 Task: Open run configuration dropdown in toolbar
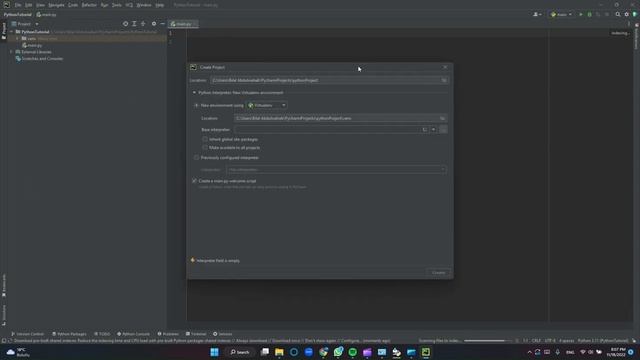click(x=561, y=14)
